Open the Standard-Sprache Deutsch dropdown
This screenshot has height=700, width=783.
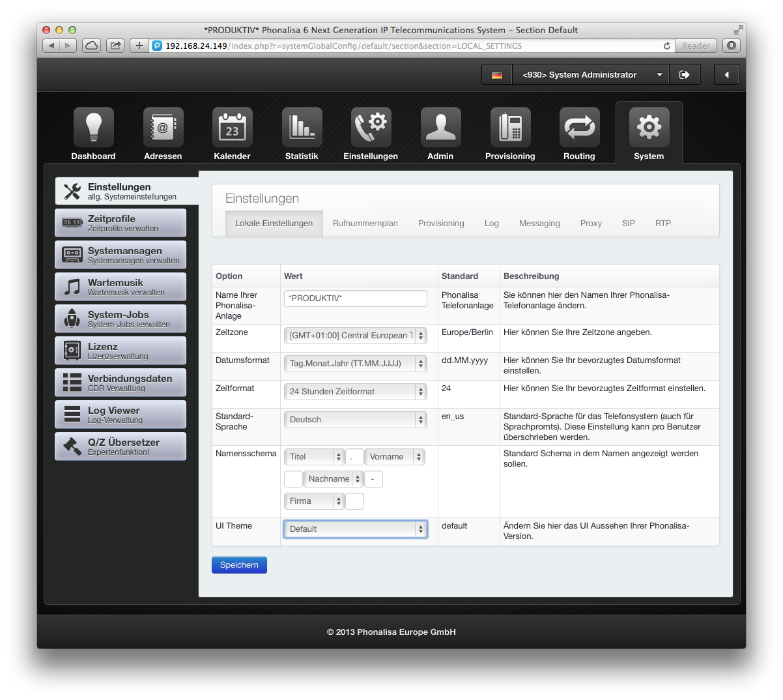356,420
